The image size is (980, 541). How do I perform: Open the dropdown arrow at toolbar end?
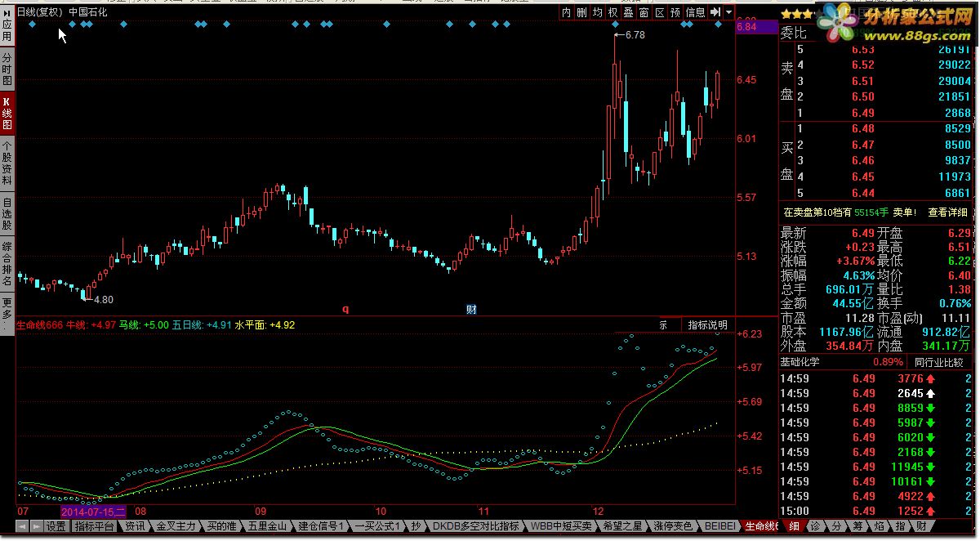tap(728, 12)
